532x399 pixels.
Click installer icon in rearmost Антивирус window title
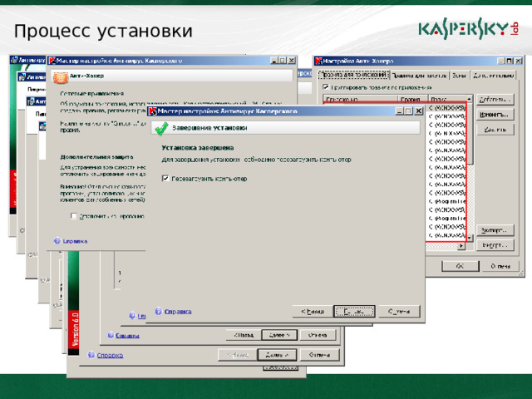(14, 60)
